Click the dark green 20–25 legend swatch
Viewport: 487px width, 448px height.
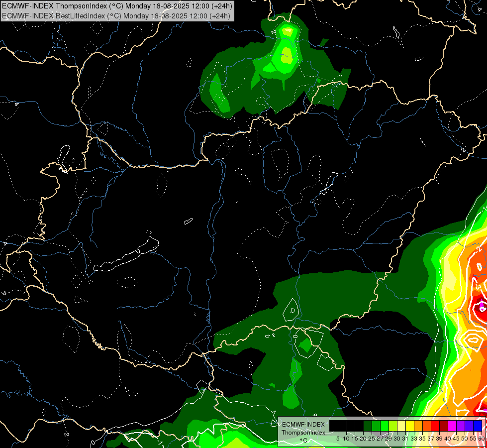[x=368, y=426]
